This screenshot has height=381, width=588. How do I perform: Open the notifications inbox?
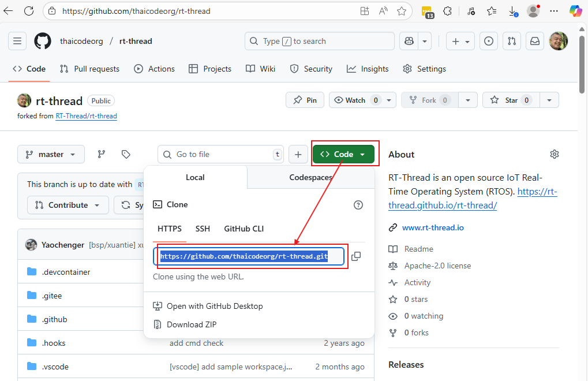pos(534,40)
